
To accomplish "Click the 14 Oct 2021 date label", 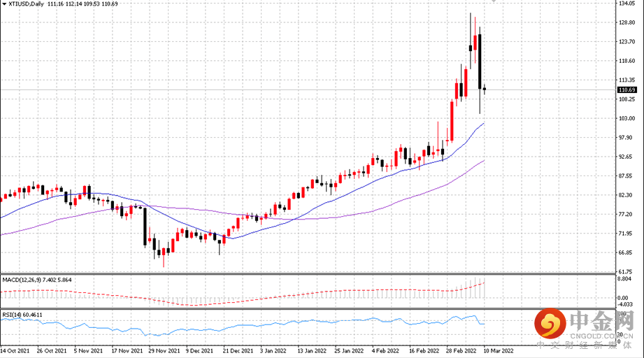I will point(15,351).
